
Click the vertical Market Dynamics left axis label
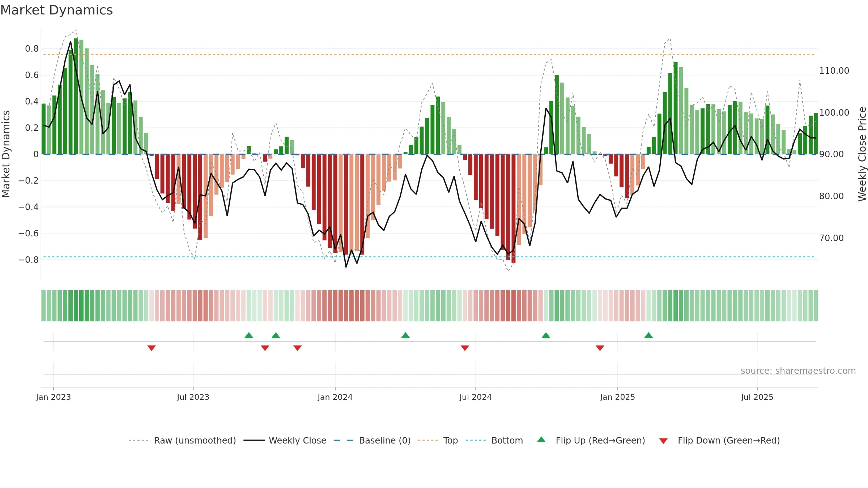(6, 154)
